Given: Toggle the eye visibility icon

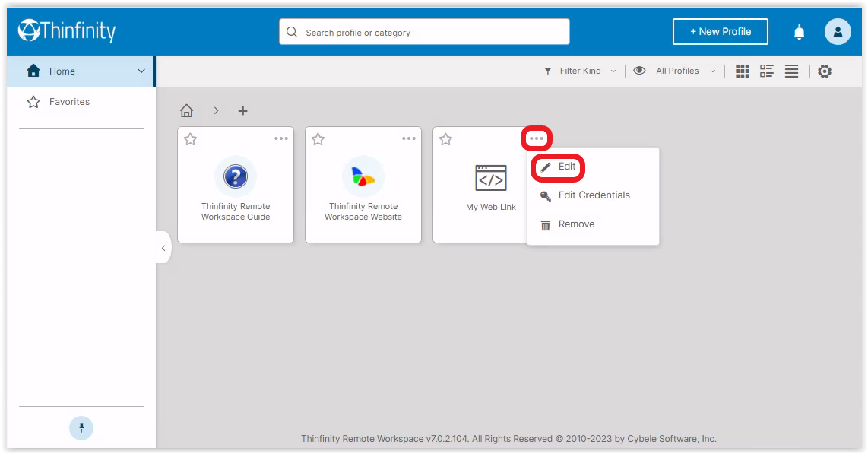Looking at the screenshot, I should coord(639,70).
